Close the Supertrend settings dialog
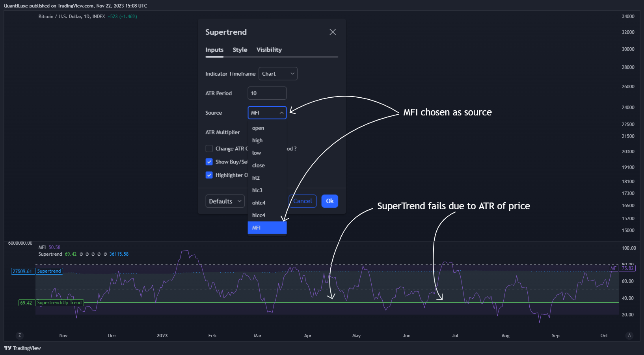The width and height of the screenshot is (644, 355). (x=333, y=32)
